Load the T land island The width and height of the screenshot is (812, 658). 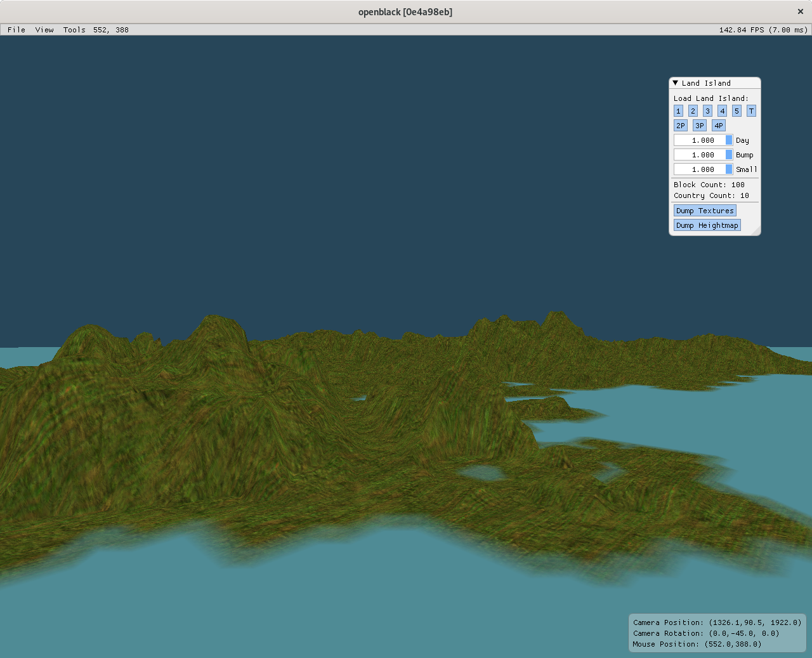(751, 110)
